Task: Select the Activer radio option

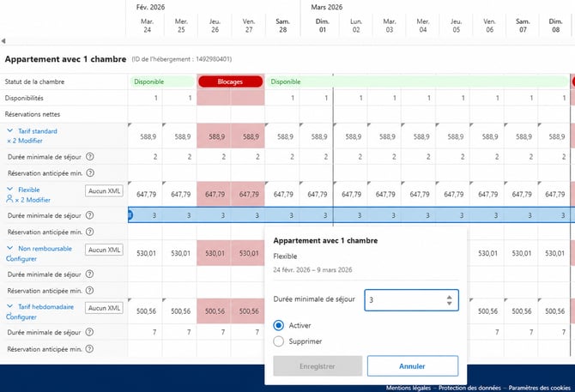Action: 278,325
